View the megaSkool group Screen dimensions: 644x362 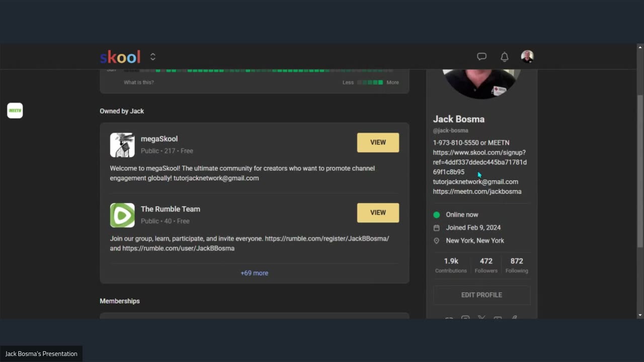click(378, 142)
